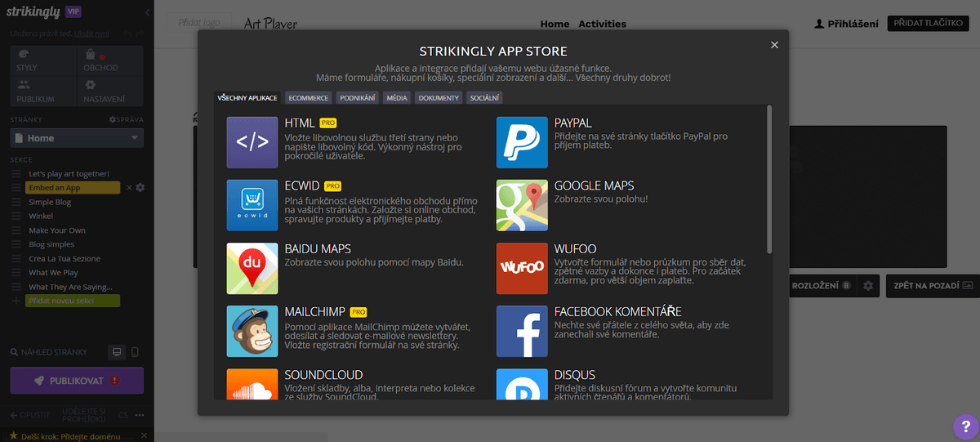The width and height of the screenshot is (980, 442).
Task: Open the Obchod store panel
Action: click(111, 60)
